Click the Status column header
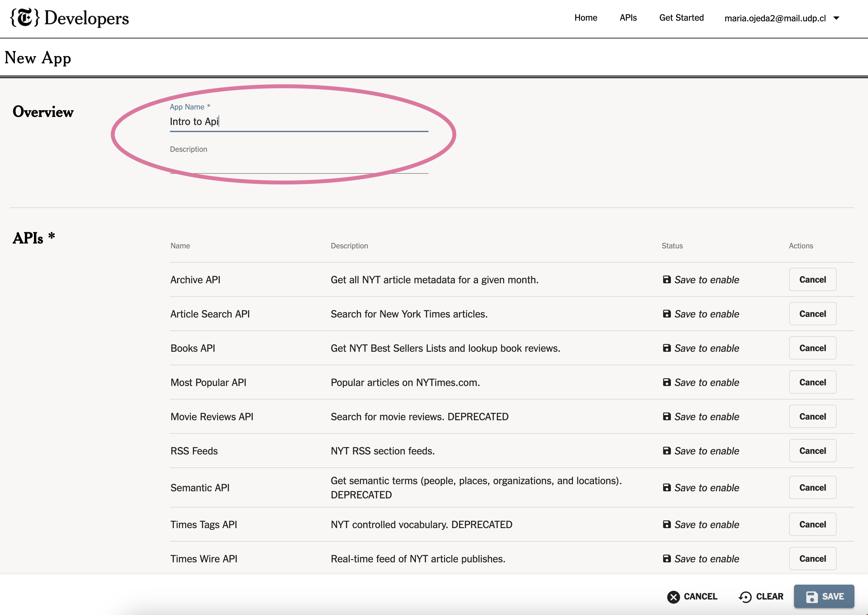The width and height of the screenshot is (868, 615). 672,246
